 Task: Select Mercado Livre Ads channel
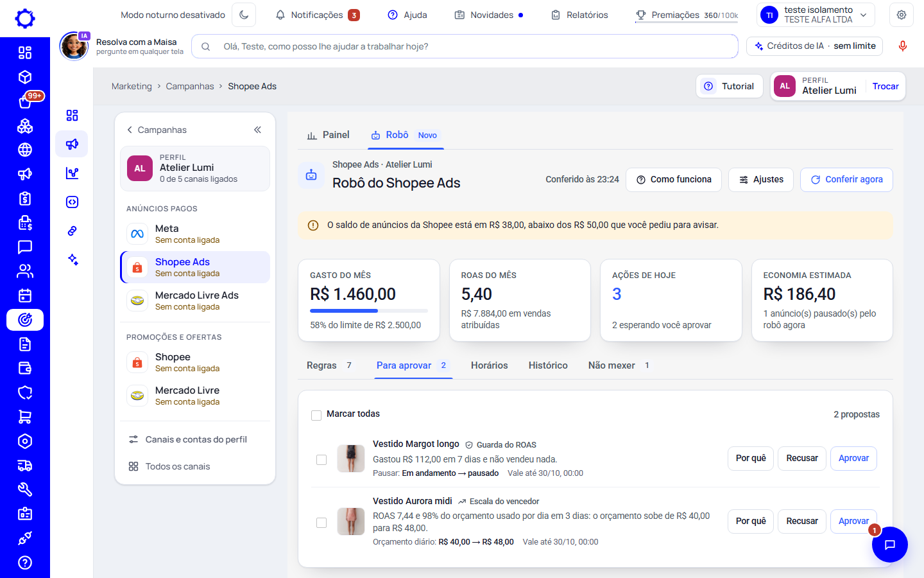coord(195,301)
